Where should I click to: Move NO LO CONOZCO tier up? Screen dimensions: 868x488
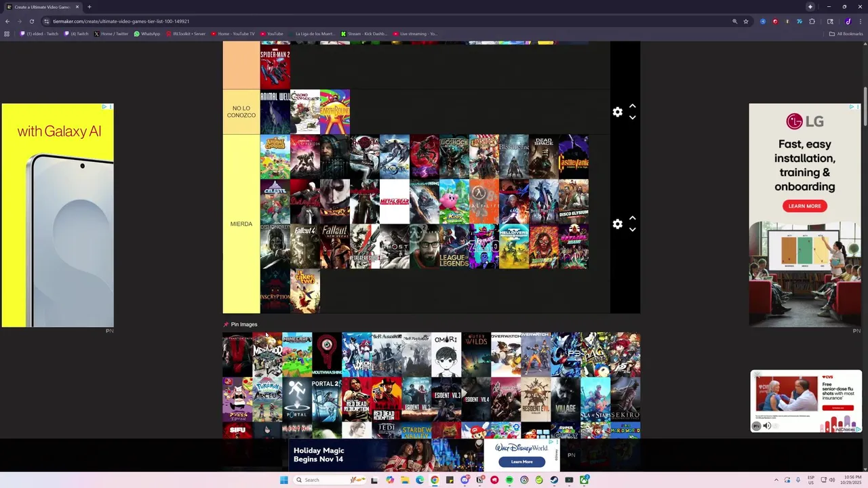tap(632, 106)
